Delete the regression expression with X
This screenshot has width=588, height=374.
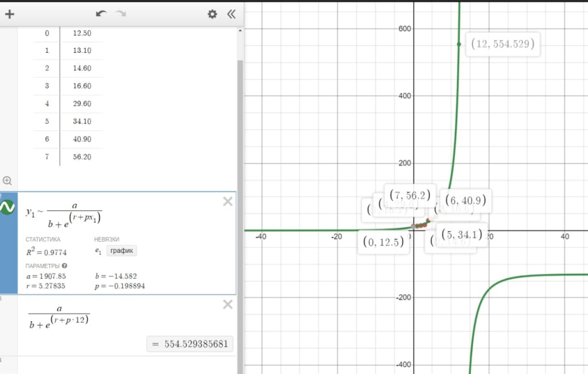tap(227, 201)
